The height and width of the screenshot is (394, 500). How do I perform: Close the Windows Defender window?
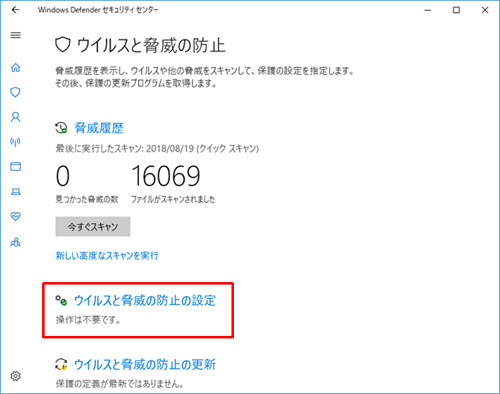[485, 10]
